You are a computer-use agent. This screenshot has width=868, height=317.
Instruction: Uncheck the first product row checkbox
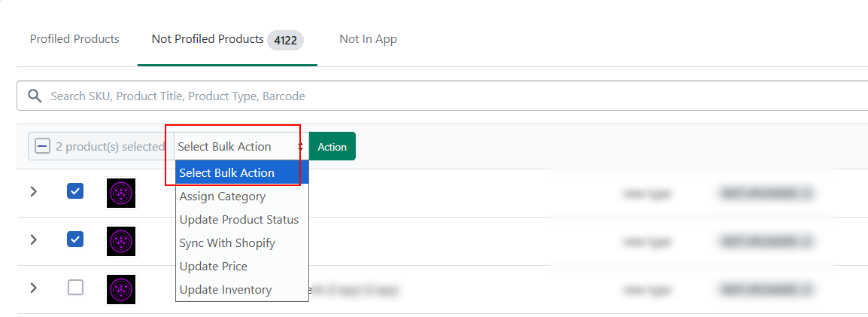click(x=75, y=192)
